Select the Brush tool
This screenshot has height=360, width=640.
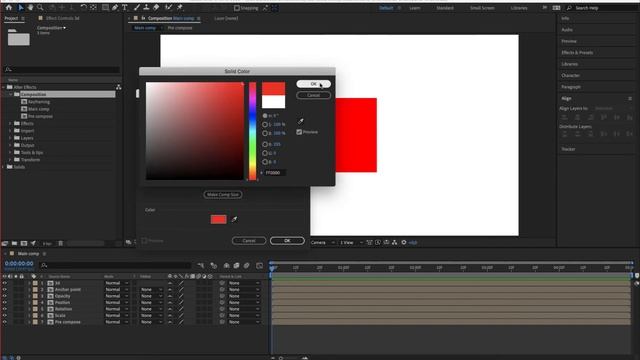[x=137, y=7]
